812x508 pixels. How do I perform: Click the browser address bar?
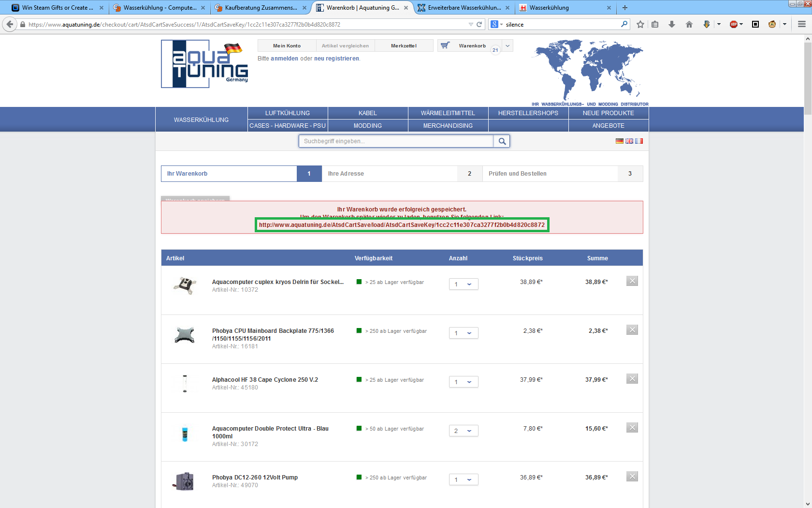pos(246,24)
